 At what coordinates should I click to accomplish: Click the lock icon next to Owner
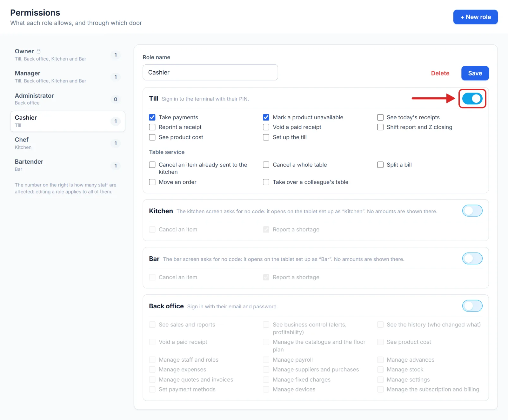click(39, 51)
